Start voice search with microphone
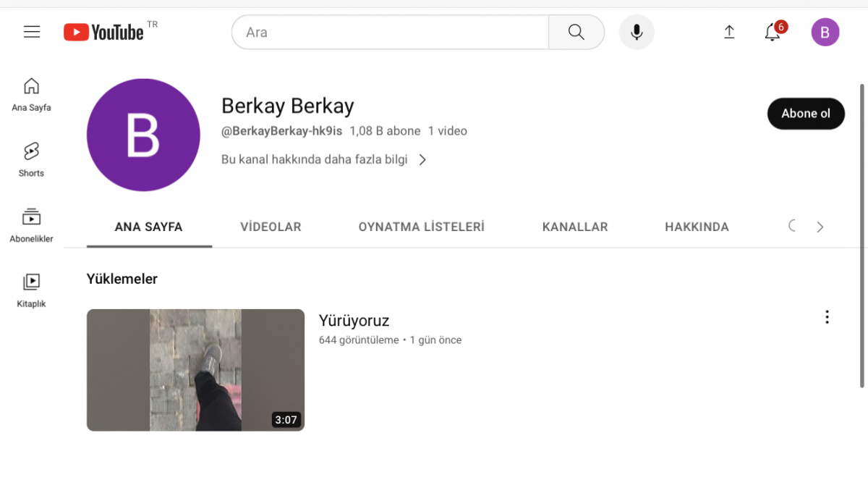868x488 pixels. click(637, 32)
